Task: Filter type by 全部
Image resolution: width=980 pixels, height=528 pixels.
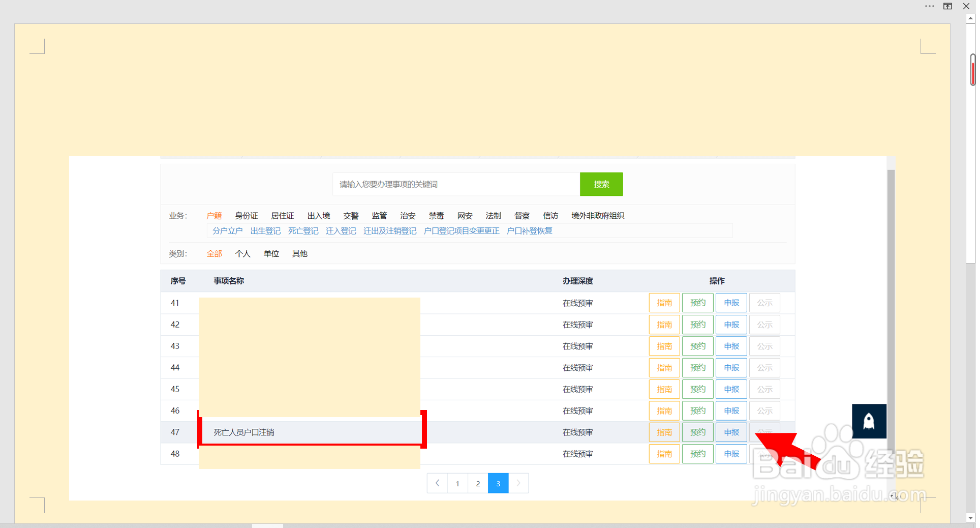Action: click(x=214, y=254)
